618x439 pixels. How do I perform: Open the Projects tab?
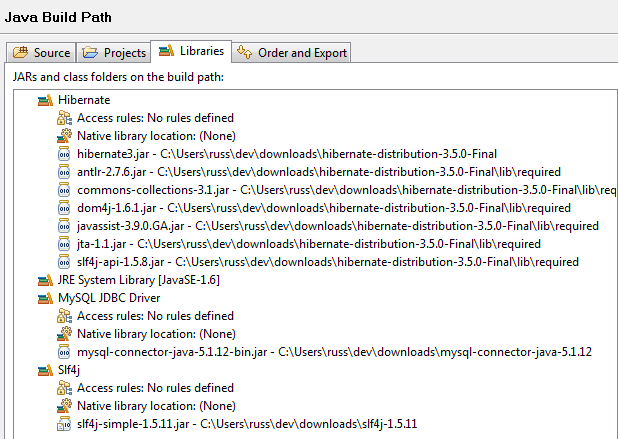(114, 52)
